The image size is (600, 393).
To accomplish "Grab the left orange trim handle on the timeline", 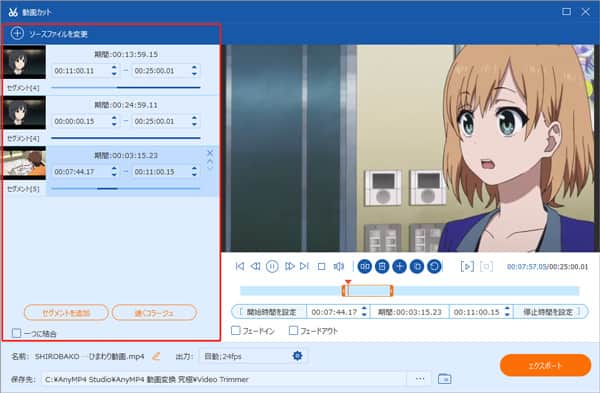I will pos(344,291).
